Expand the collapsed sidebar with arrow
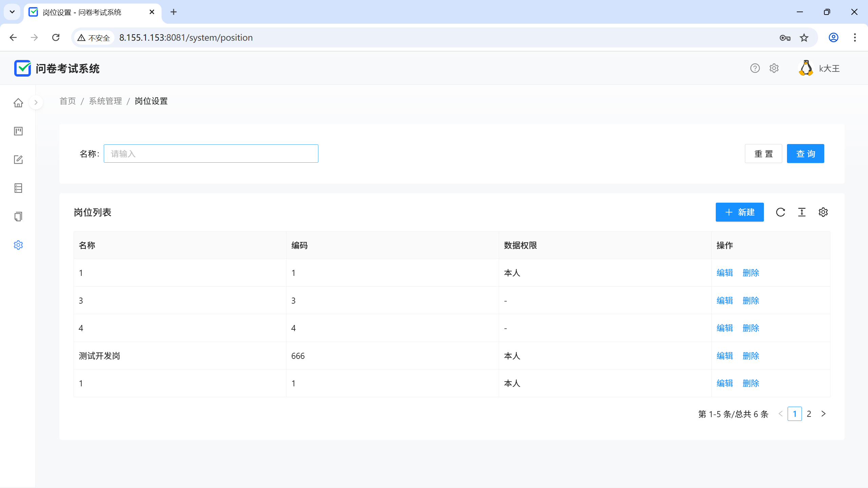Viewport: 868px width, 488px height. [36, 102]
